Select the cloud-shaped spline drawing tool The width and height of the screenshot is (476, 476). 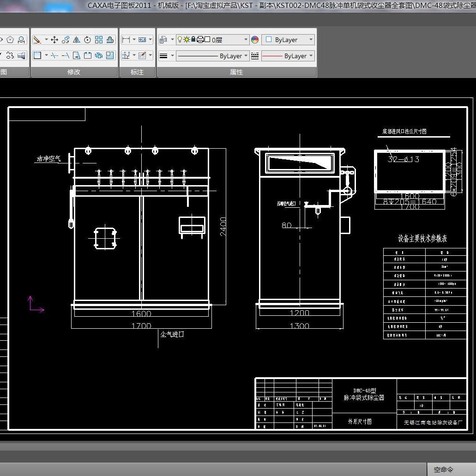click(x=10, y=55)
